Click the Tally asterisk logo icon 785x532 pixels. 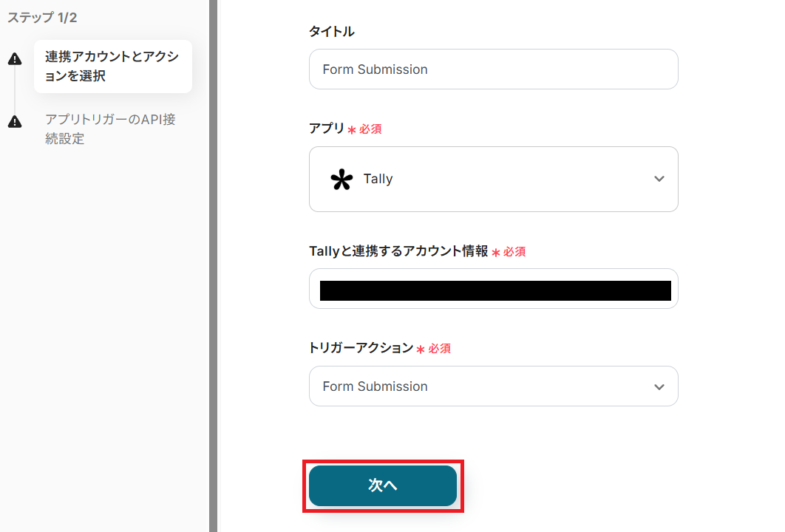341,180
